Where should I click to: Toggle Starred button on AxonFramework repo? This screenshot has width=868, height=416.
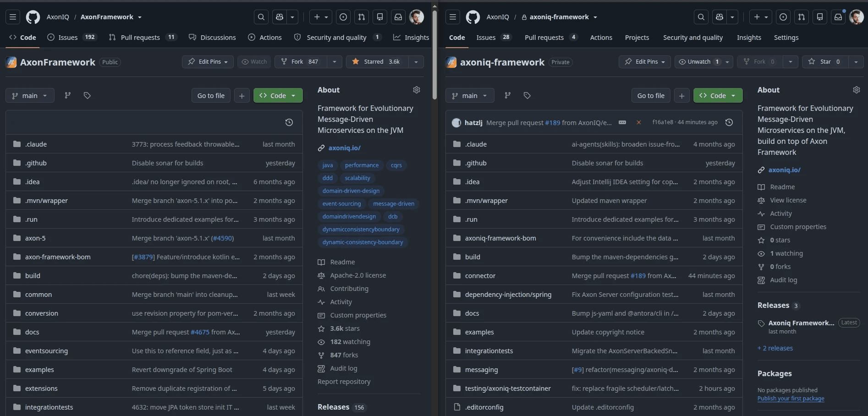click(x=377, y=62)
